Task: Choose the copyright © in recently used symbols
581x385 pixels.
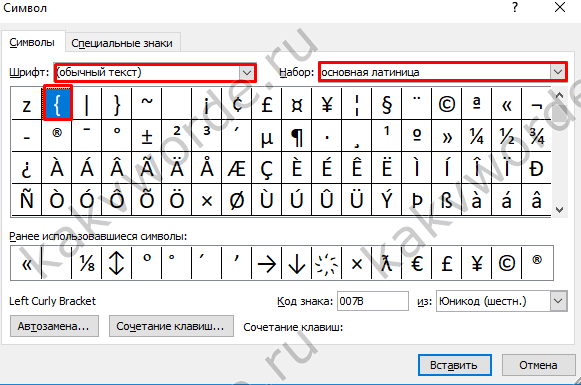Action: pos(507,263)
